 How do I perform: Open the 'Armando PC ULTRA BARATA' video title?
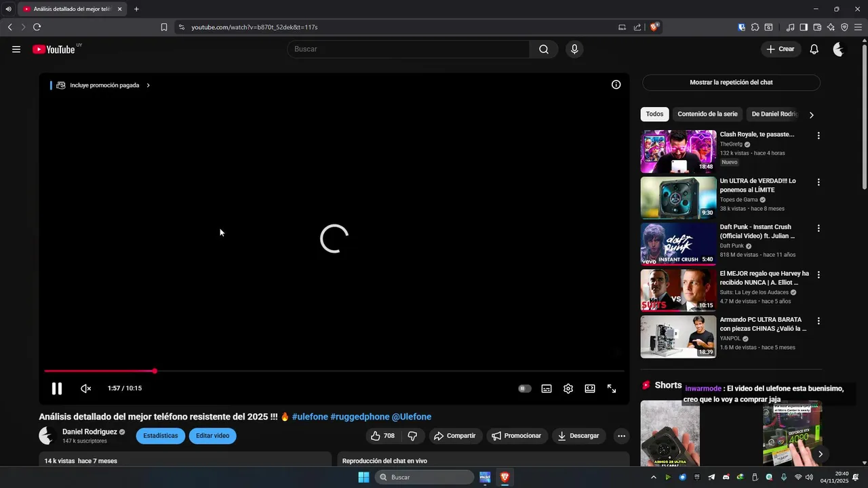pyautogui.click(x=763, y=324)
